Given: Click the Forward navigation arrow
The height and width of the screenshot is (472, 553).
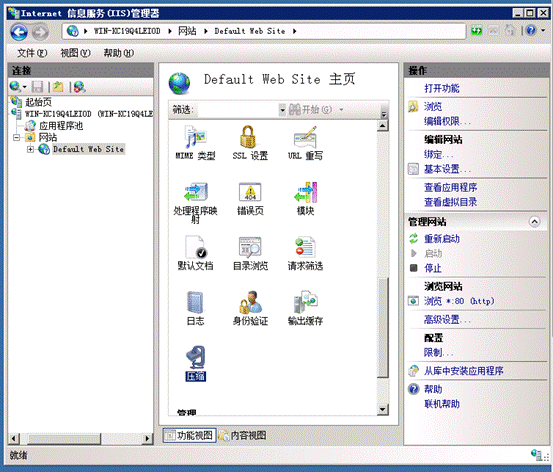Looking at the screenshot, I should pyautogui.click(x=40, y=32).
